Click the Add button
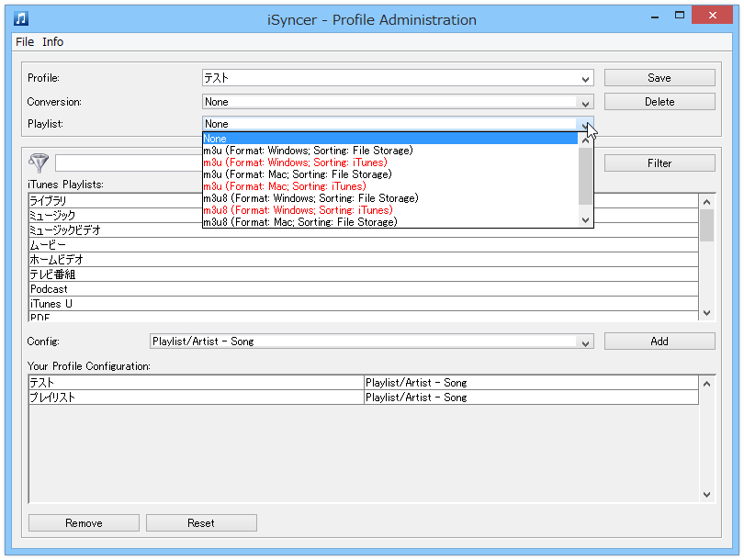 [659, 341]
